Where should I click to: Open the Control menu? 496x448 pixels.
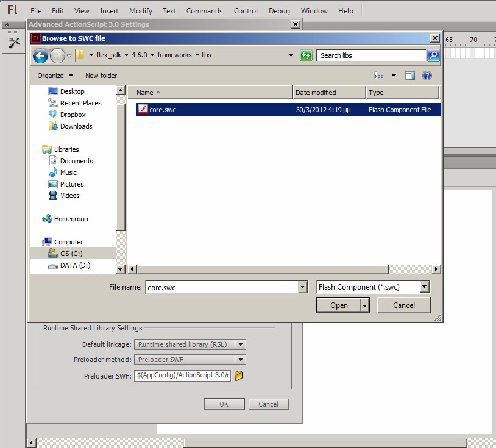tap(246, 11)
